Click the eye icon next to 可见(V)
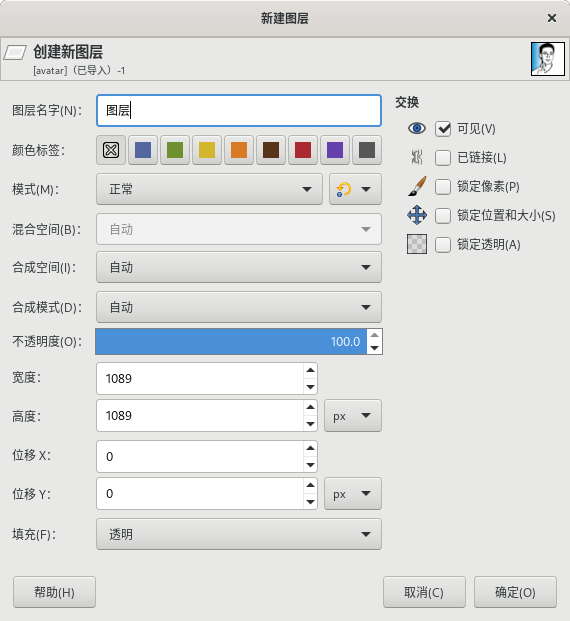 (417, 128)
